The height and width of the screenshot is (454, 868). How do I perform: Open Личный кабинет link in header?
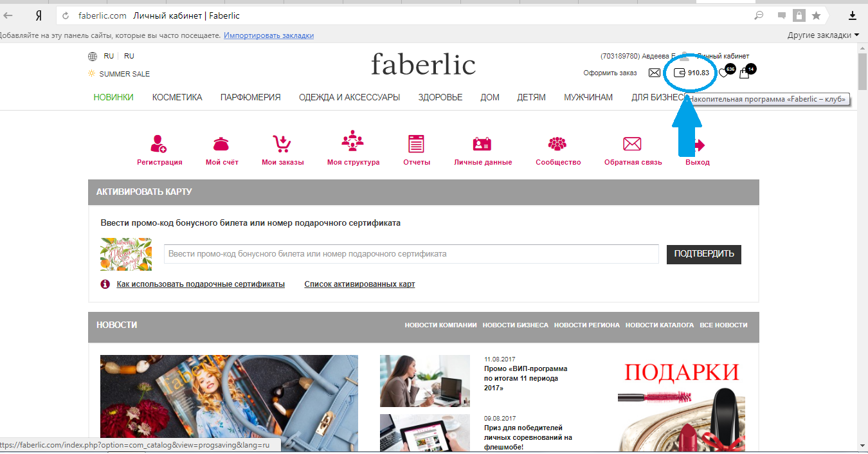pyautogui.click(x=723, y=57)
